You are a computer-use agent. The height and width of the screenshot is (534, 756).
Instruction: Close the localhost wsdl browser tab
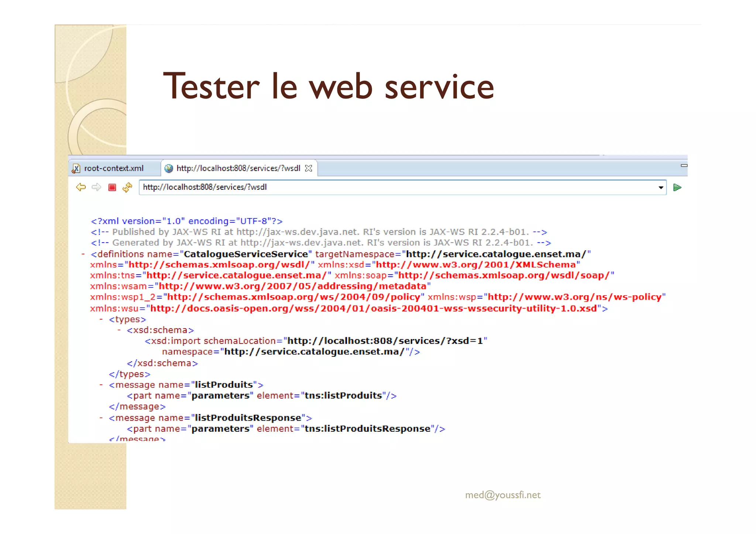coord(309,168)
